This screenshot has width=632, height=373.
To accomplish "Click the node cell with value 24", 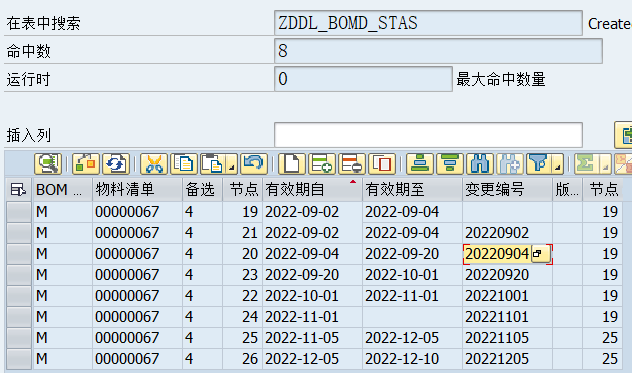I will click(x=242, y=317).
